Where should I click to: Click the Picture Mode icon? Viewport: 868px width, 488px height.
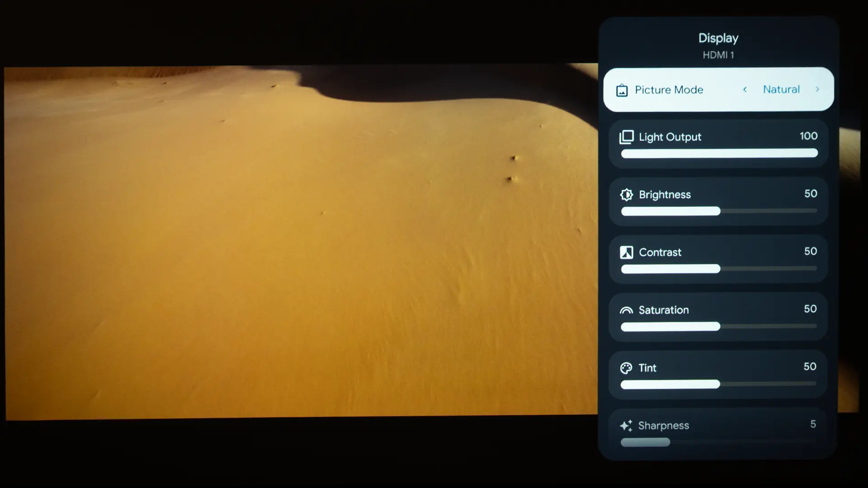pyautogui.click(x=622, y=90)
